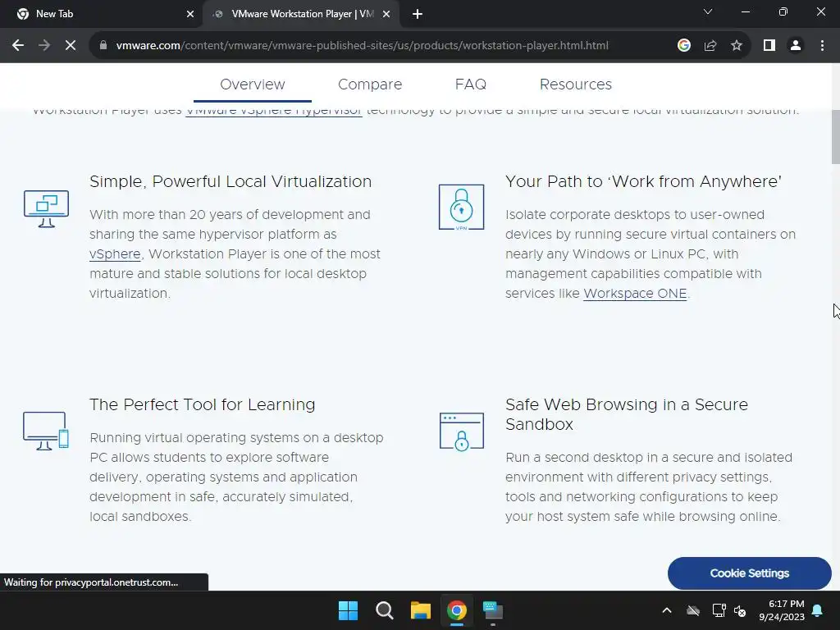This screenshot has height=630, width=840.
Task: Close the VMware Workstation Player tab
Action: point(386,15)
